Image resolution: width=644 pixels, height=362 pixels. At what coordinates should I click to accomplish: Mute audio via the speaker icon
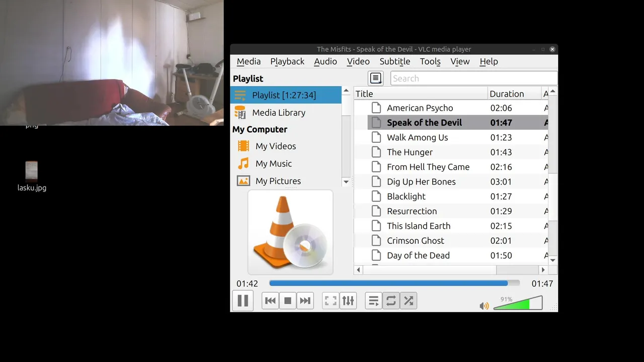click(484, 306)
